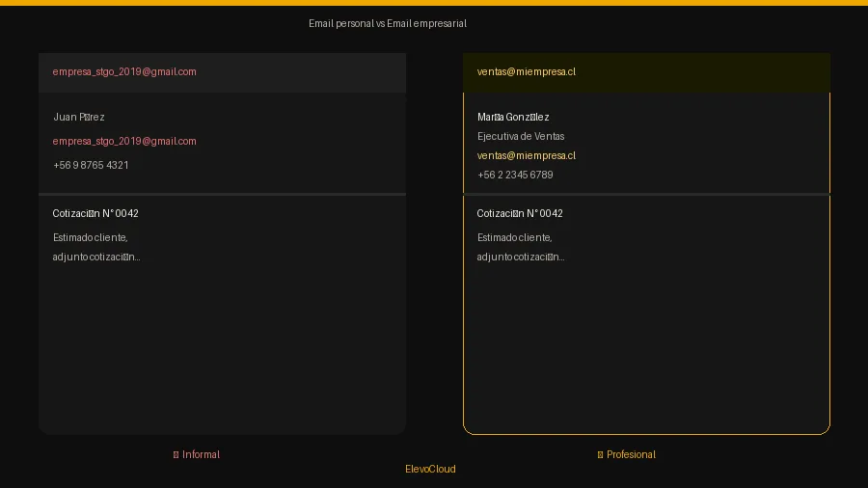
Task: Click the icon beside "Profesional"
Action: click(600, 455)
